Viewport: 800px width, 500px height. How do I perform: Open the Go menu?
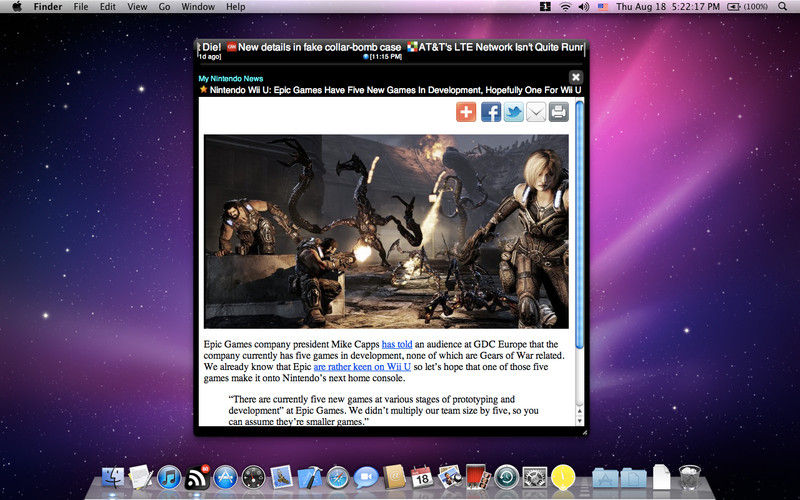point(164,7)
